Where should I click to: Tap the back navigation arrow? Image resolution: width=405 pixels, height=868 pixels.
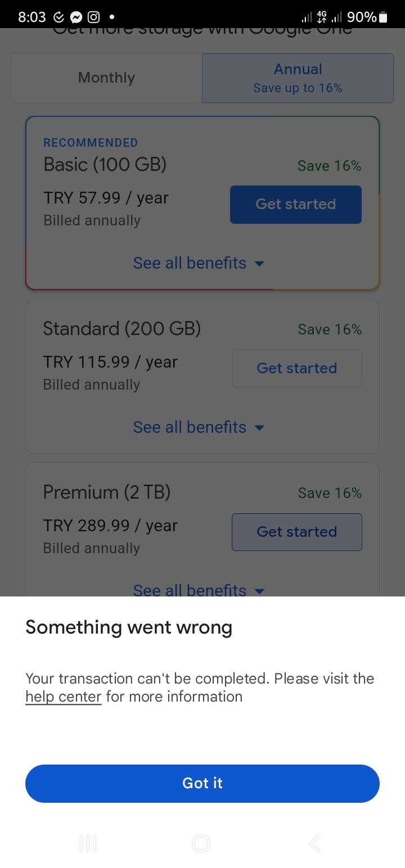coord(315,843)
